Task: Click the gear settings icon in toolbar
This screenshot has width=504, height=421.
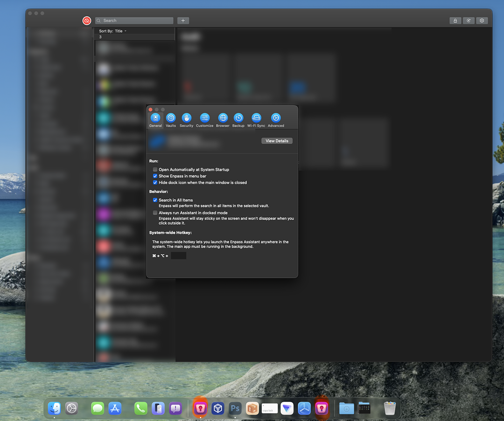Action: click(x=482, y=21)
